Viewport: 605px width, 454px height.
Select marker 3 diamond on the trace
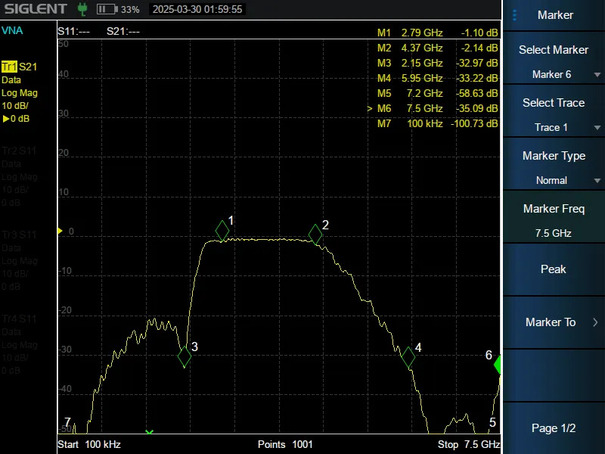[184, 356]
